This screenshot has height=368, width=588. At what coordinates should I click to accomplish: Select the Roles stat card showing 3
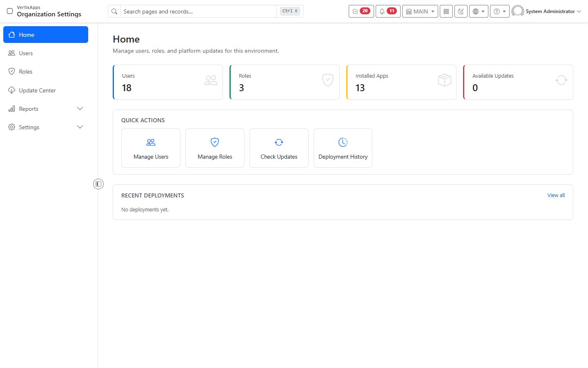point(285,82)
